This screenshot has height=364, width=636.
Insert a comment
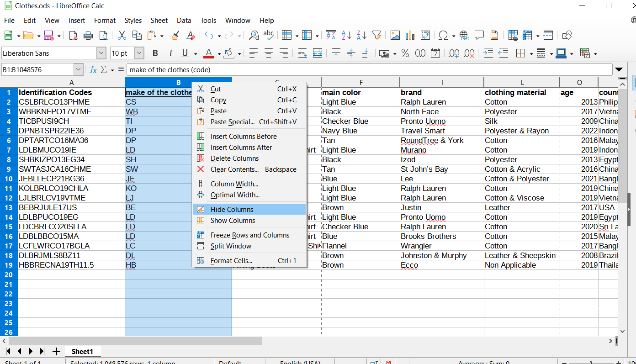(479, 35)
